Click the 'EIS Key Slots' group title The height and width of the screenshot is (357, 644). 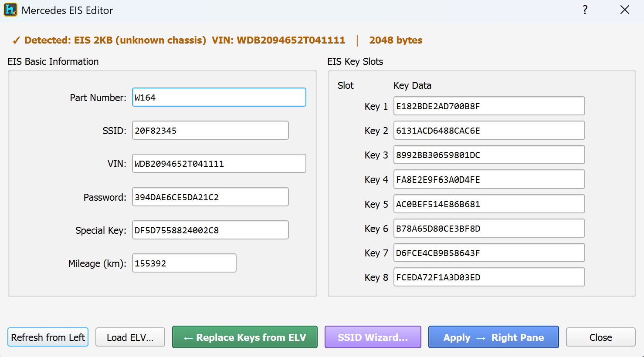pos(355,61)
